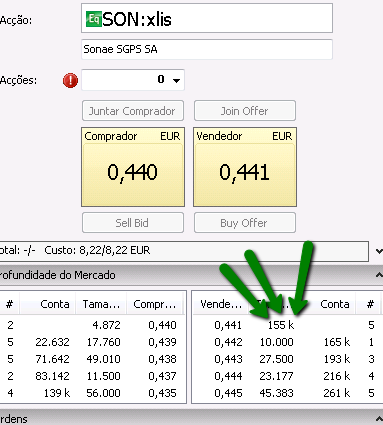The image size is (383, 425).
Task: Click the ask-side # column header
Action: pos(370,304)
